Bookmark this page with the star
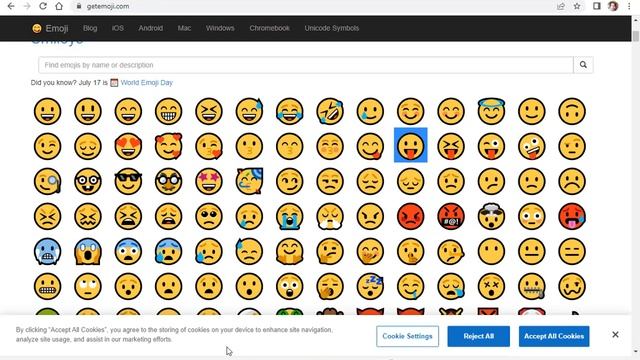 tap(577, 6)
